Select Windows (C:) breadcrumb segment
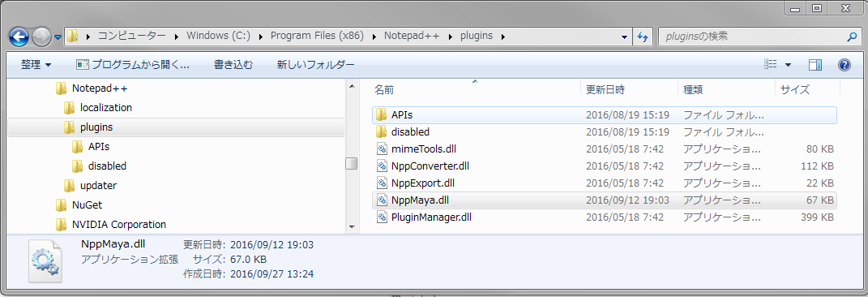868x297 pixels. pyautogui.click(x=218, y=36)
